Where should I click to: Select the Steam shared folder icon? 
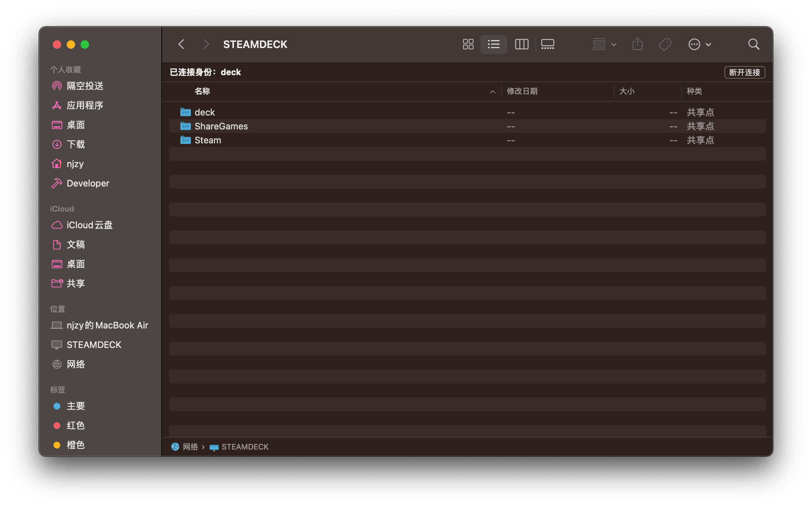pyautogui.click(x=185, y=140)
